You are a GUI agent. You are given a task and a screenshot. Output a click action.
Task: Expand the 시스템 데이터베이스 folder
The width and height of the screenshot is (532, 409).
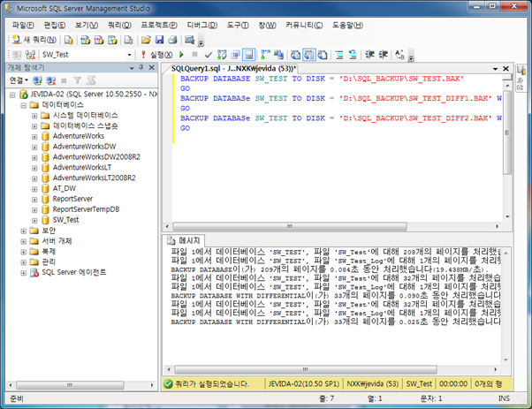(34, 116)
